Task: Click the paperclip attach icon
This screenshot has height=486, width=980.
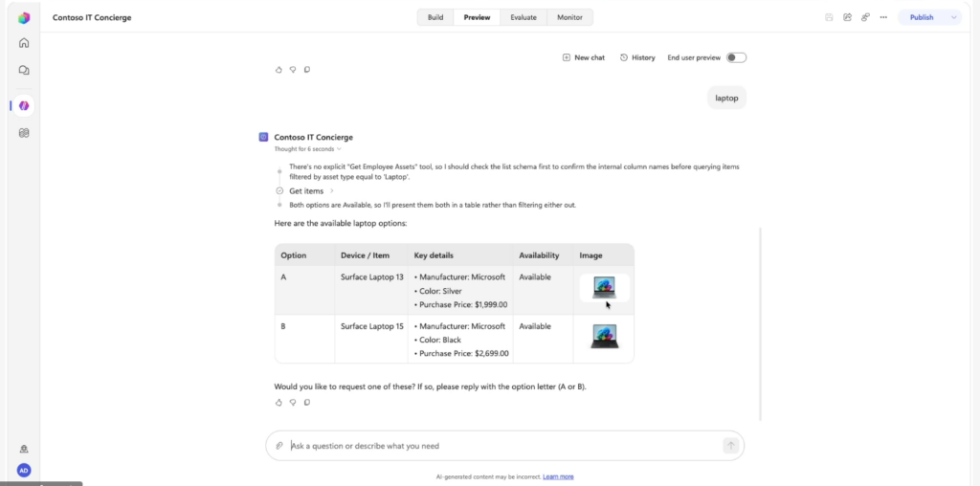Action: point(279,446)
